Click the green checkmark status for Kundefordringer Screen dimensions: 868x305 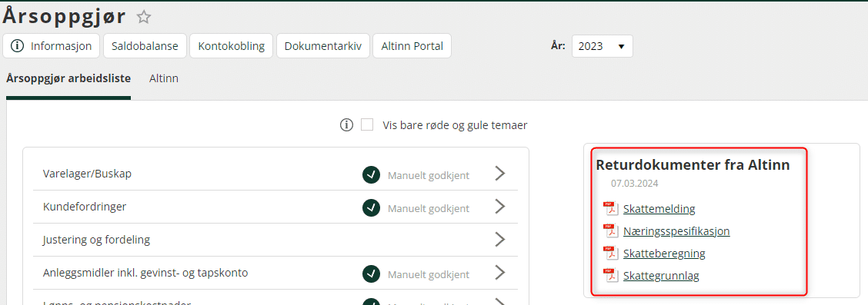(x=372, y=207)
